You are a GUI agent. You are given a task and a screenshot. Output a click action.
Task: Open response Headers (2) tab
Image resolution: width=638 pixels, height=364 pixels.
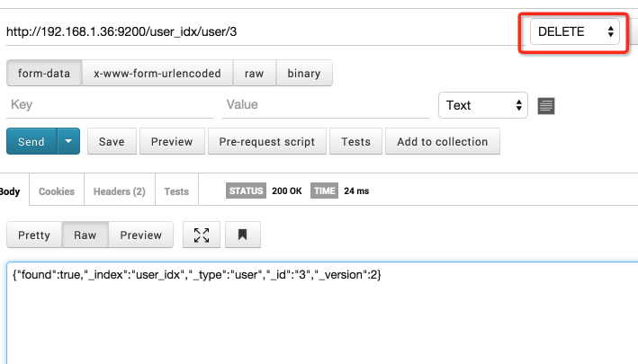(x=120, y=191)
